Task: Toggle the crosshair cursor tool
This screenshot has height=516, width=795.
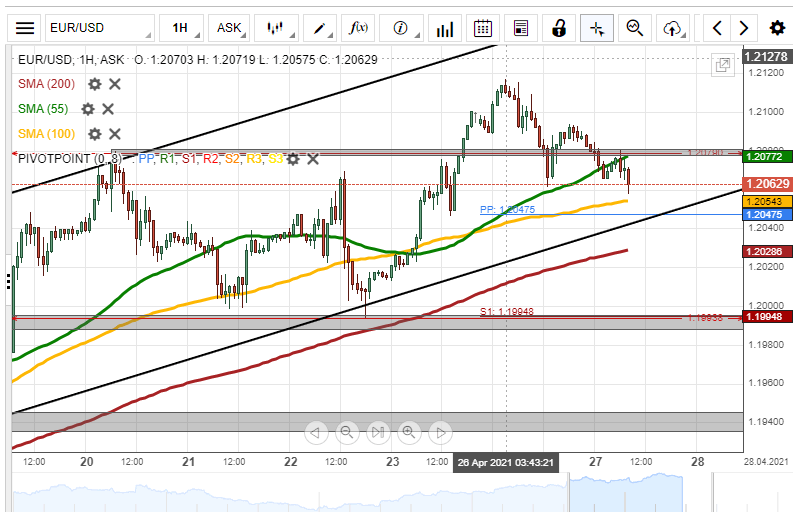Action: [x=597, y=28]
